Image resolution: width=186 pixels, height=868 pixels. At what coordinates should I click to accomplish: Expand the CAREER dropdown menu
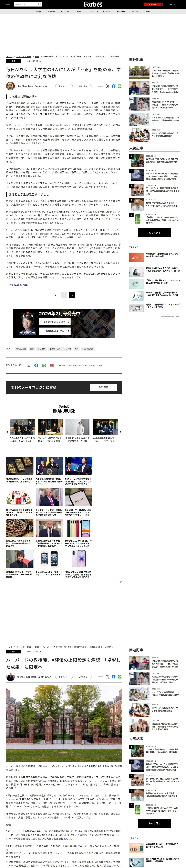(121, 11)
